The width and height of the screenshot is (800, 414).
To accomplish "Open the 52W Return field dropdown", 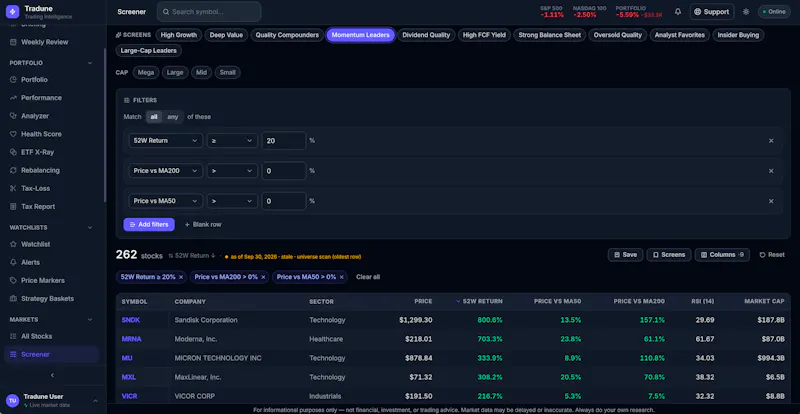I will pyautogui.click(x=165, y=140).
